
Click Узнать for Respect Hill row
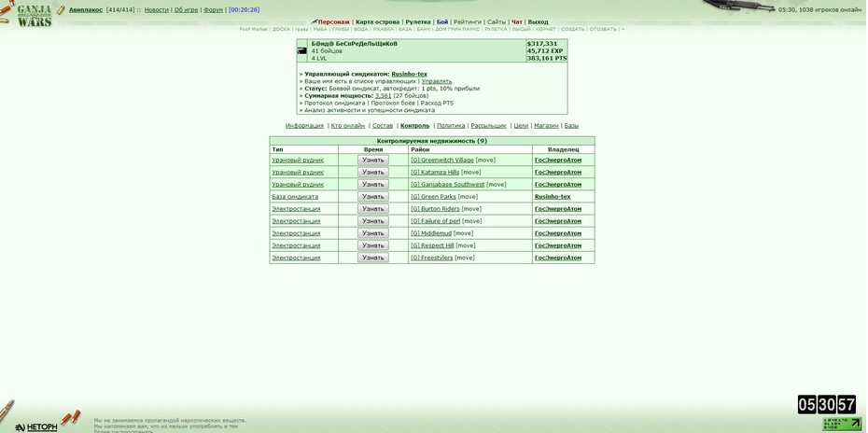(x=373, y=245)
